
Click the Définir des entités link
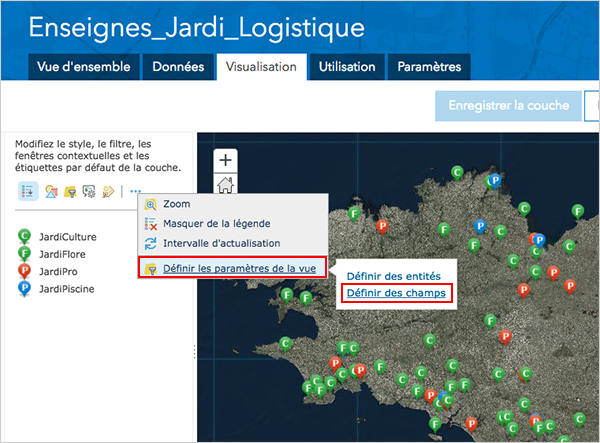tap(393, 276)
